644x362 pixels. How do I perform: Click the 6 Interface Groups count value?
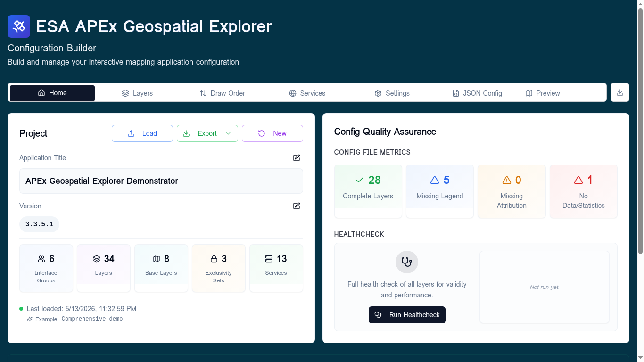[x=52, y=259]
